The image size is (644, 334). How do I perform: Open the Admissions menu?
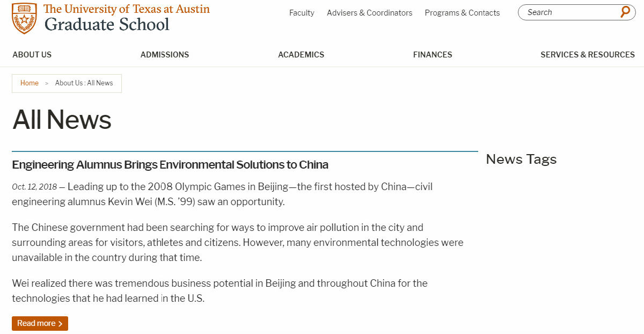[x=165, y=55]
